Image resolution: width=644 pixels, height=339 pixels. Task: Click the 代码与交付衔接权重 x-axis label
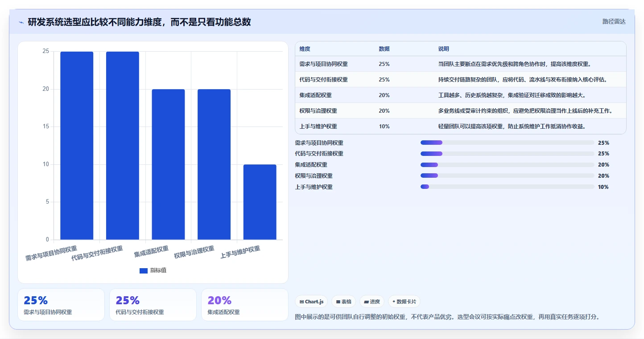(x=97, y=253)
